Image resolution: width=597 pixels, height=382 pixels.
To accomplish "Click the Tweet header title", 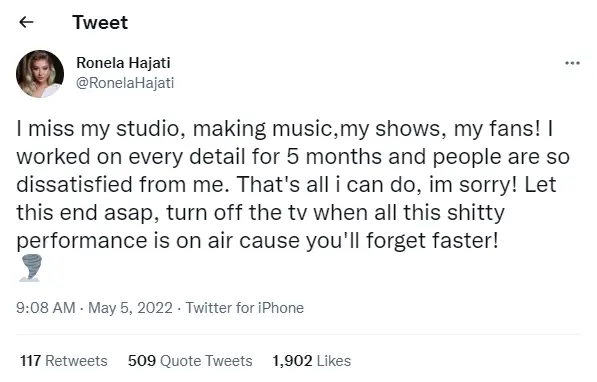I will (100, 22).
